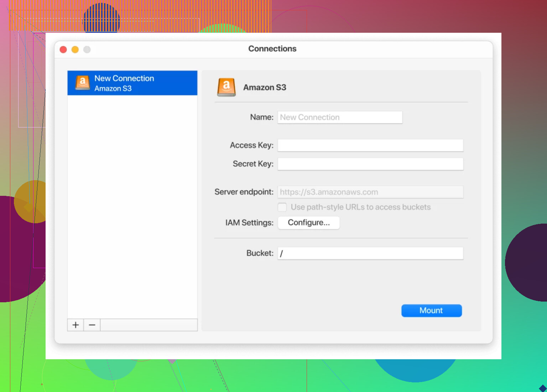Click the large Amazon S3 icon in details header
The height and width of the screenshot is (392, 547).
click(x=226, y=87)
